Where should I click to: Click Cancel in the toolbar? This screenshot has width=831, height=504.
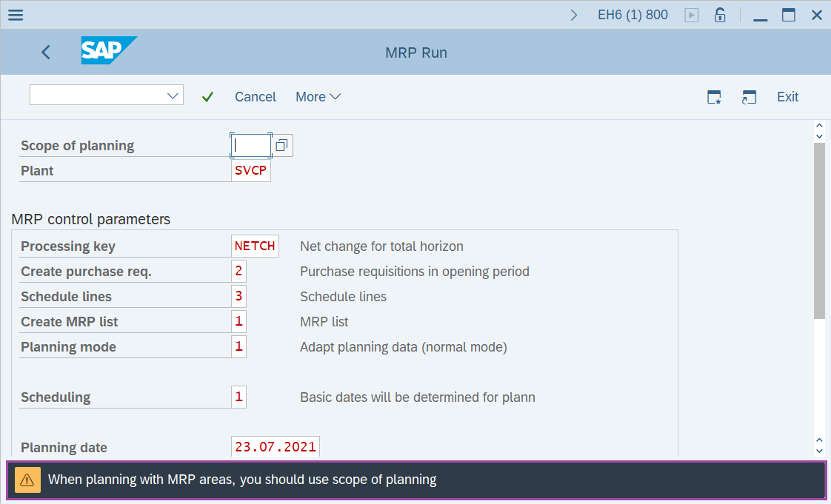[255, 97]
